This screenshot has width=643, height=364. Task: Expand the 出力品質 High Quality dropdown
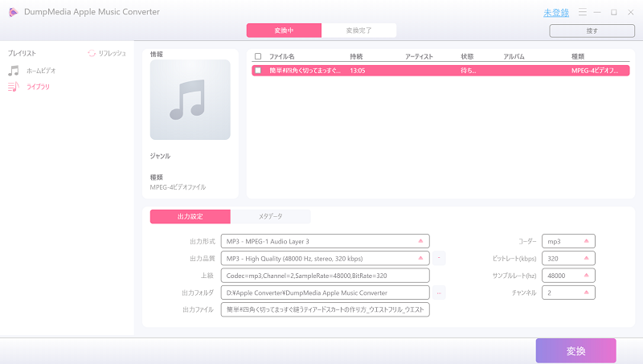(326, 259)
